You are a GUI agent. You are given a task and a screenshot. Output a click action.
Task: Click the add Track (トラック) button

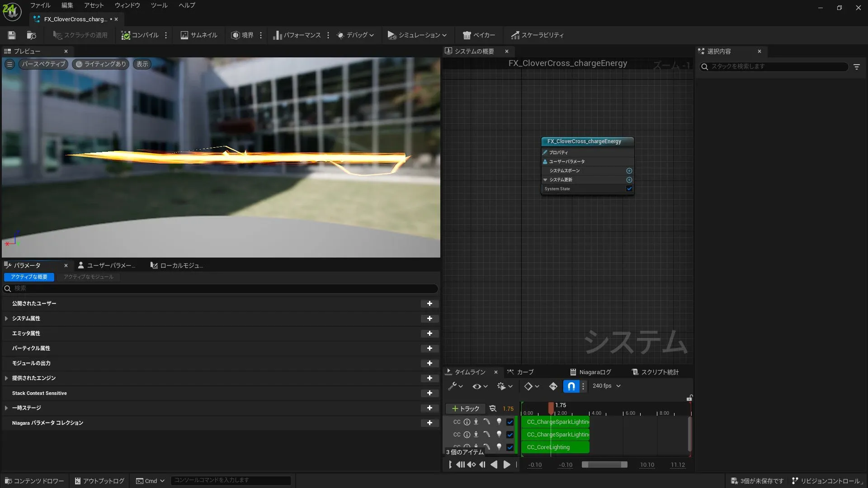click(x=465, y=408)
